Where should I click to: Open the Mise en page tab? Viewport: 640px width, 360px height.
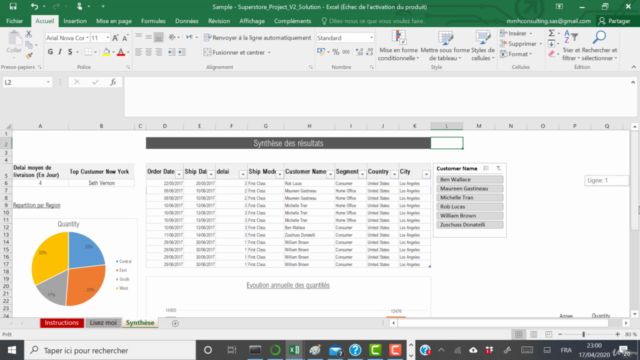[x=114, y=21]
